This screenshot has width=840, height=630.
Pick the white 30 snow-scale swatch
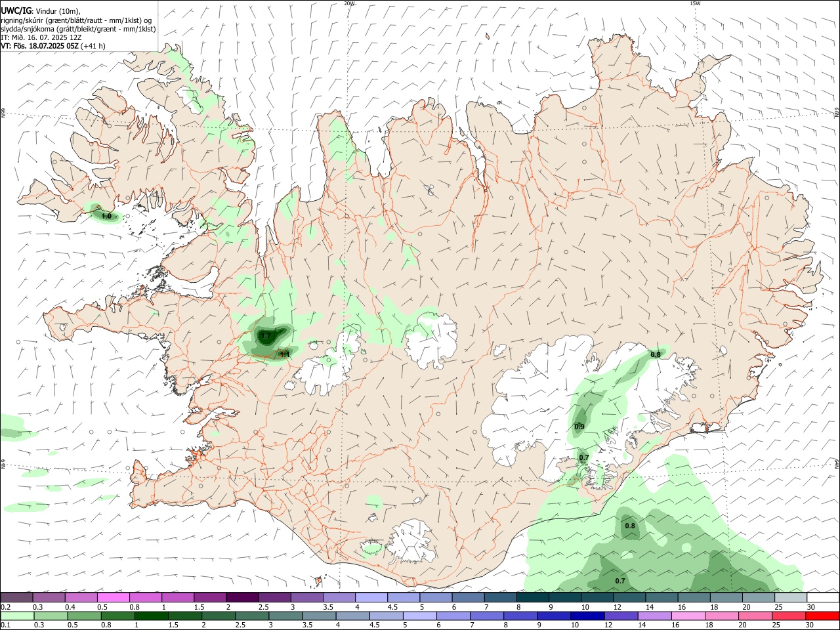[823, 597]
